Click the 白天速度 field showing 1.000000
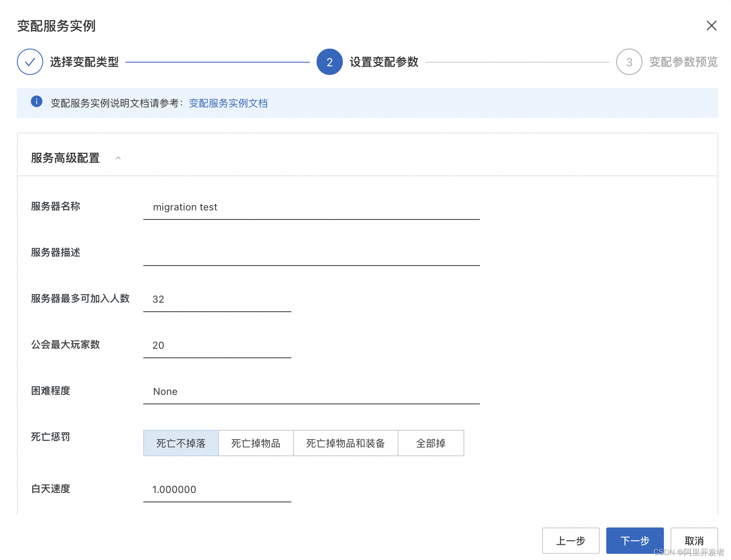This screenshot has width=731, height=560. (x=217, y=490)
